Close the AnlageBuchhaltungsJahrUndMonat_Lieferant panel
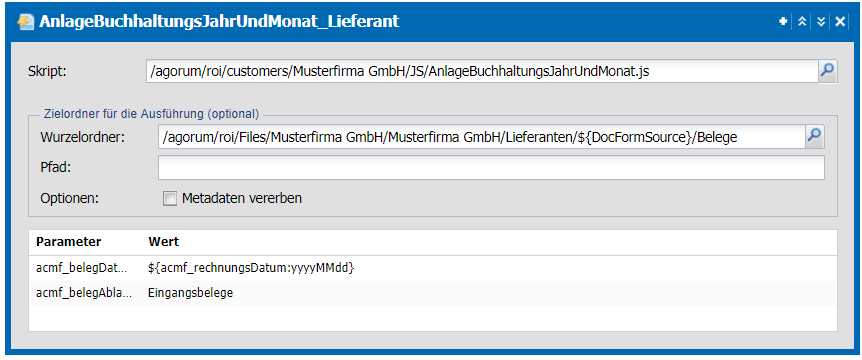 point(840,21)
